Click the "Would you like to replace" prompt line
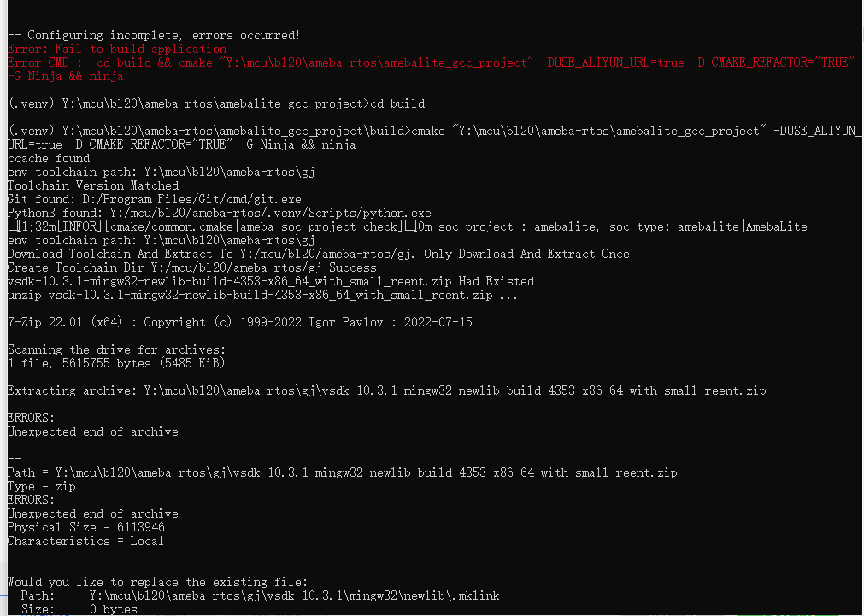 [157, 583]
